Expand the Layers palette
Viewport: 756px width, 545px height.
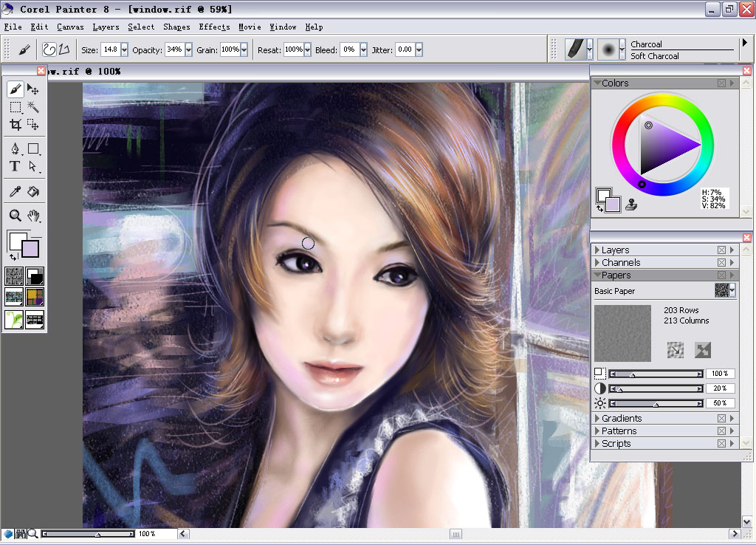click(x=597, y=250)
